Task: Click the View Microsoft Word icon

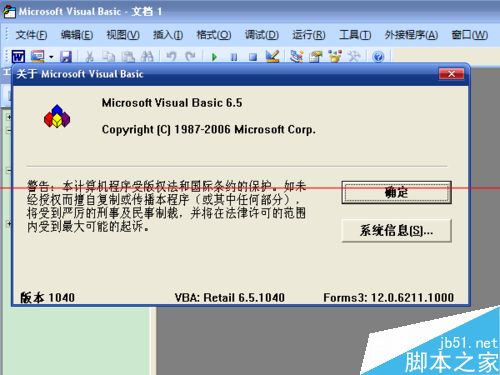Action: [x=18, y=57]
